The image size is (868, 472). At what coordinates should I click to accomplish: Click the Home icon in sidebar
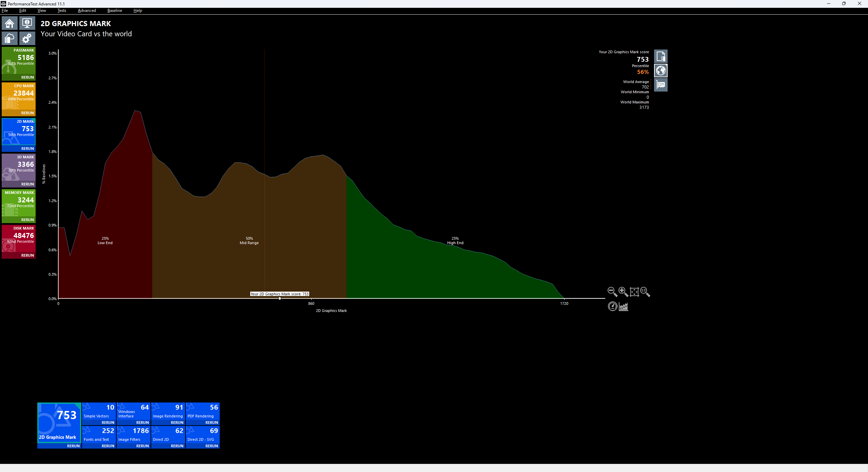[9, 23]
